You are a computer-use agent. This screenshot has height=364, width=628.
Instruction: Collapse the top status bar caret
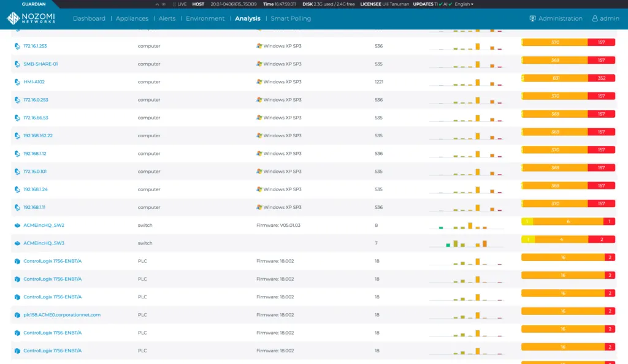[x=157, y=4]
